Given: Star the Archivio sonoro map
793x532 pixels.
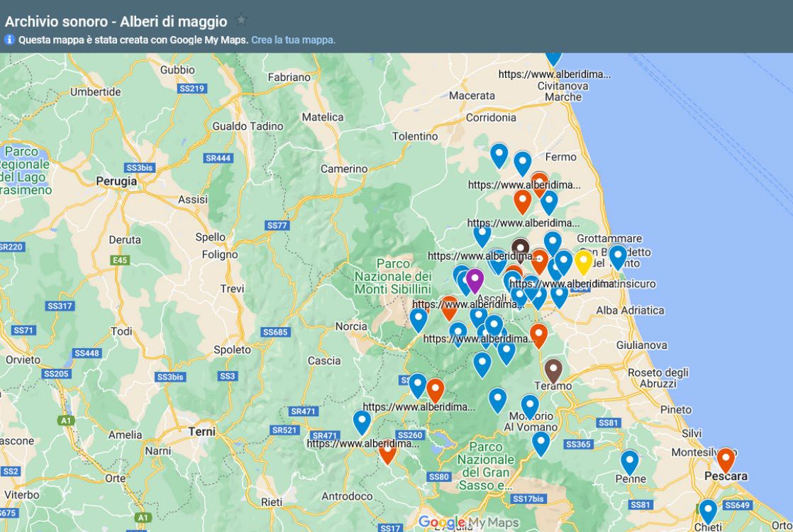Looking at the screenshot, I should 241,21.
